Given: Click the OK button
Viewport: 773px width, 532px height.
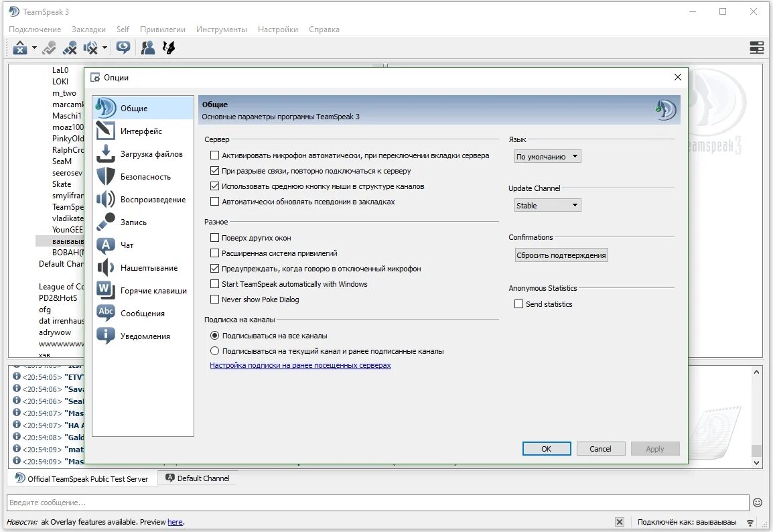Looking at the screenshot, I should (546, 449).
